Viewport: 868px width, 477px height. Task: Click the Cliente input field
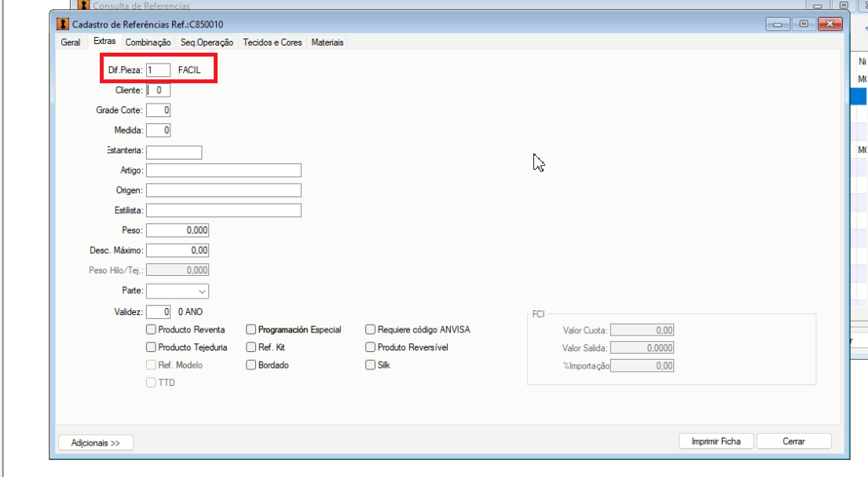159,90
